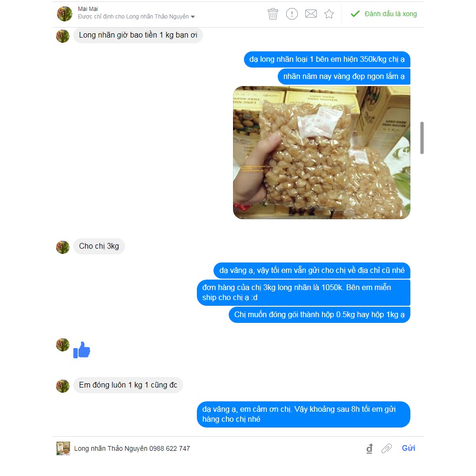Image resolution: width=476 pixels, height=476 pixels.
Task: Star this conversation for follow-up
Action: tap(329, 14)
